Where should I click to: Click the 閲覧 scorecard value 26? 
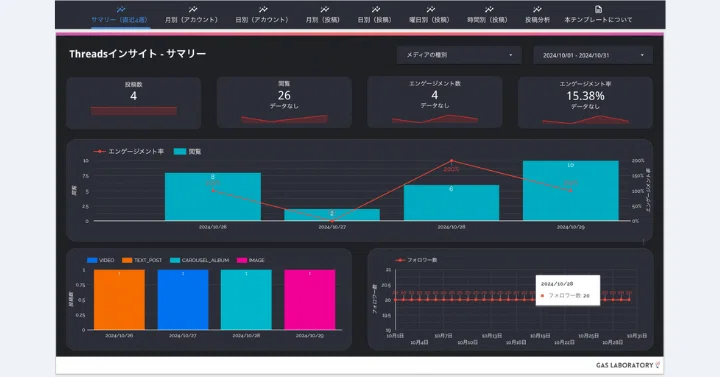[x=284, y=96]
